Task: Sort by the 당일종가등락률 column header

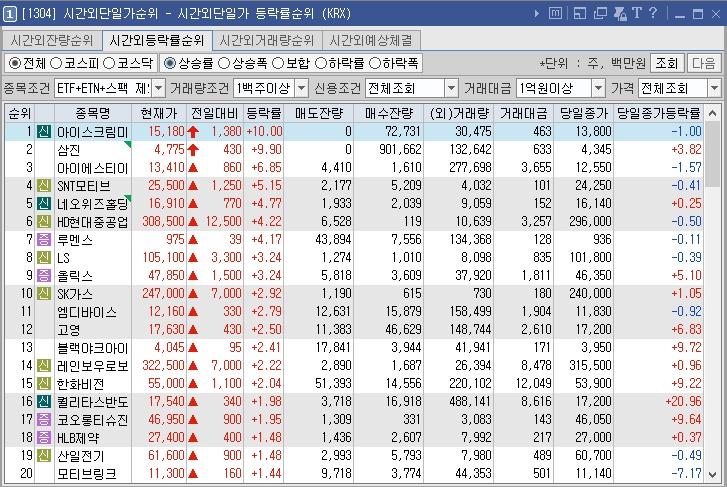Action: point(658,113)
